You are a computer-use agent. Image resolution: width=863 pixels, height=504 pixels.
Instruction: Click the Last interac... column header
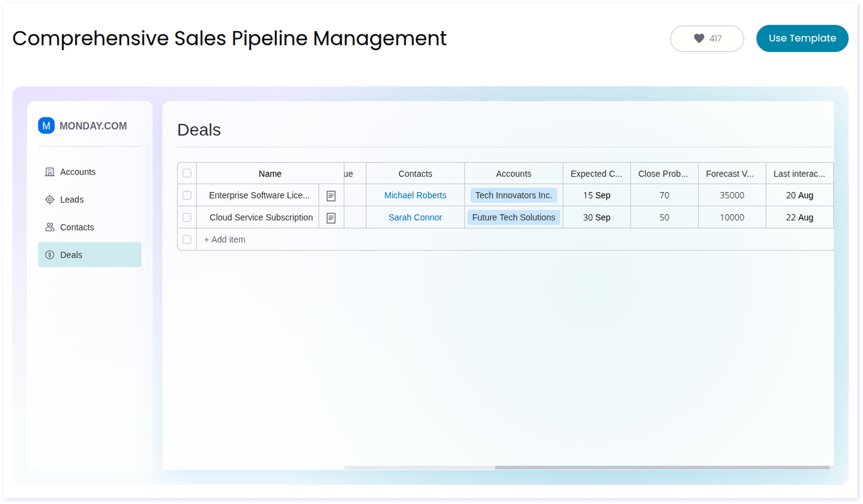click(x=799, y=174)
